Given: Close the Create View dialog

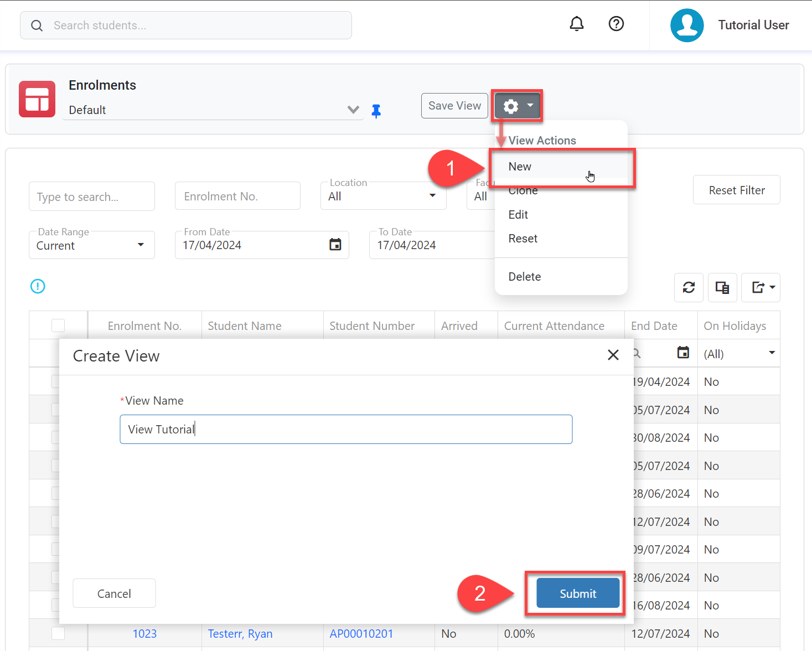Looking at the screenshot, I should coord(613,355).
